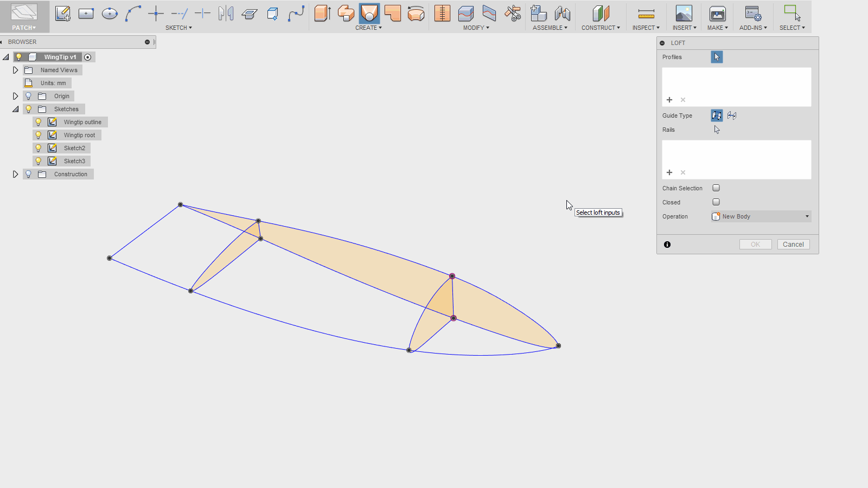This screenshot has width=868, height=488.
Task: Open the Extrude tool
Action: [323, 13]
